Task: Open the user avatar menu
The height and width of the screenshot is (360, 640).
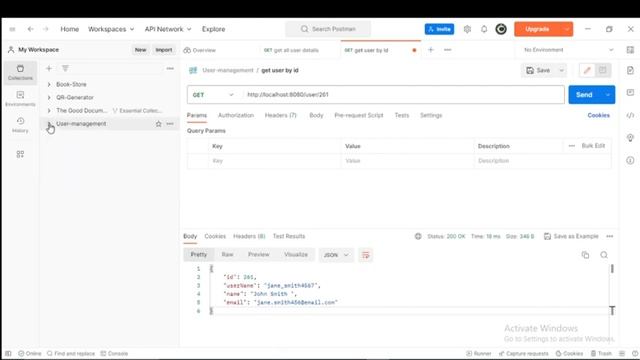Action: pos(501,29)
